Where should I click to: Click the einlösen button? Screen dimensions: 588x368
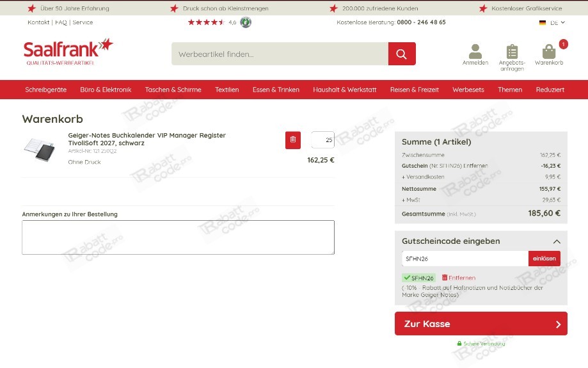coord(544,259)
